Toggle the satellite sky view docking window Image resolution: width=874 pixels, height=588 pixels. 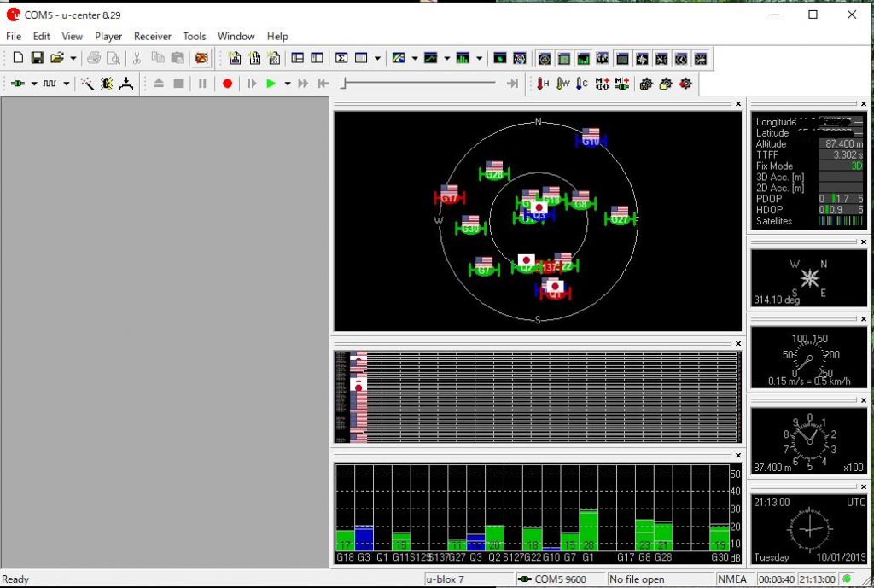[x=544, y=59]
